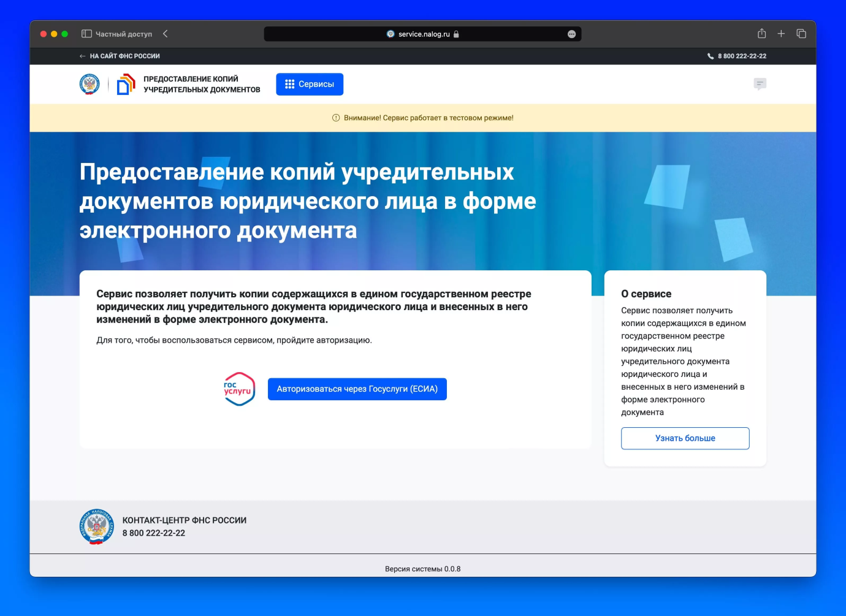Click the warning info icon in banner
Screen dimensions: 846x616
pyautogui.click(x=336, y=118)
